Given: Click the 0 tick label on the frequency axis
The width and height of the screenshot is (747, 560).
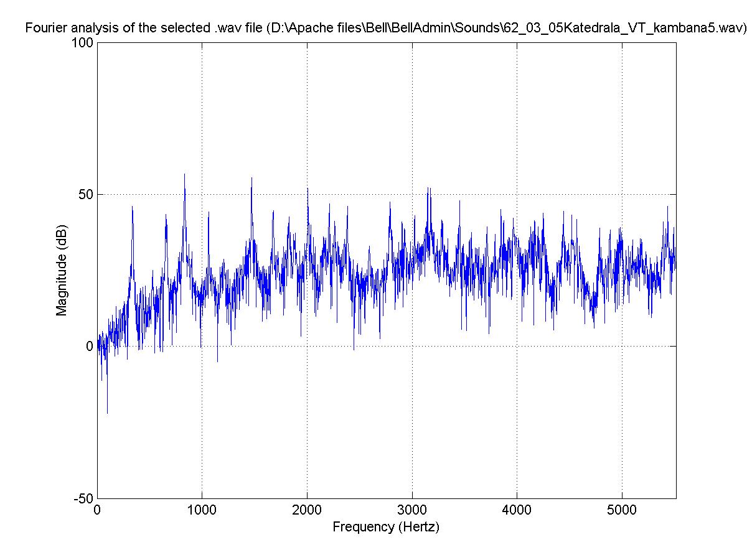Looking at the screenshot, I should tap(97, 510).
